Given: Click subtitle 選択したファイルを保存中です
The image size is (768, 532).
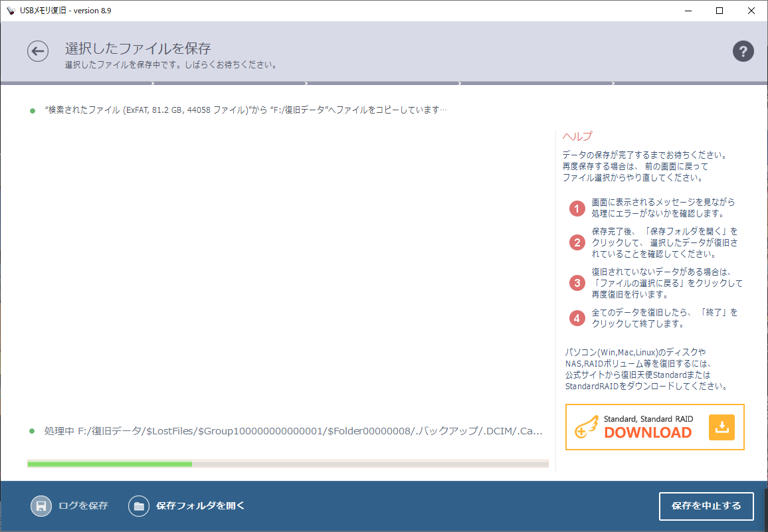Looking at the screenshot, I should coord(171,64).
